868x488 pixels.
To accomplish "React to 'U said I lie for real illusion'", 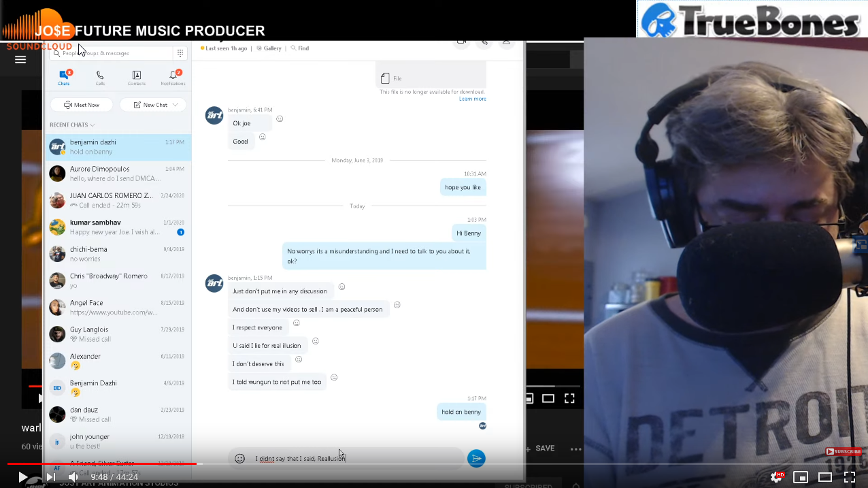I will (x=316, y=341).
